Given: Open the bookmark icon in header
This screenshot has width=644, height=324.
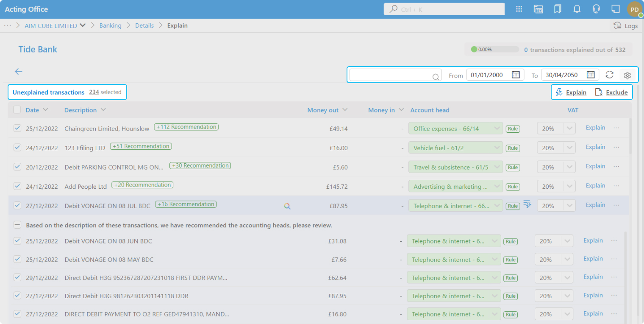Looking at the screenshot, I should (558, 9).
